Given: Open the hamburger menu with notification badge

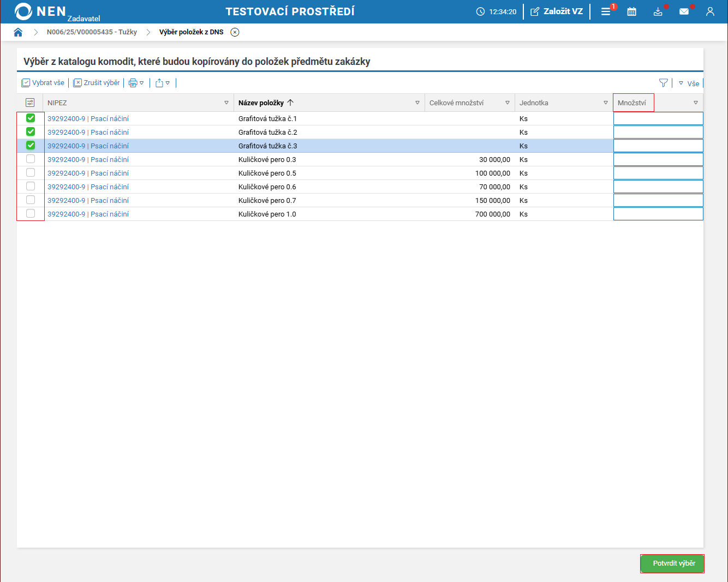Looking at the screenshot, I should (606, 11).
